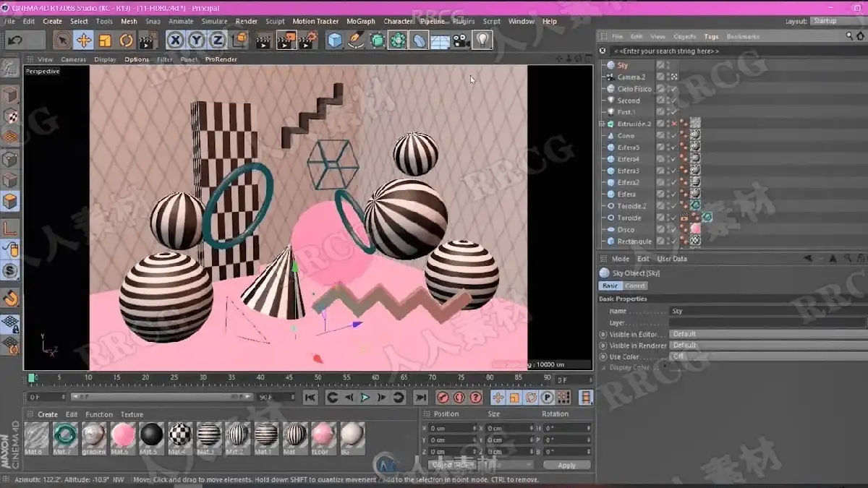Open the Deformer (bend) object icon

coord(419,40)
